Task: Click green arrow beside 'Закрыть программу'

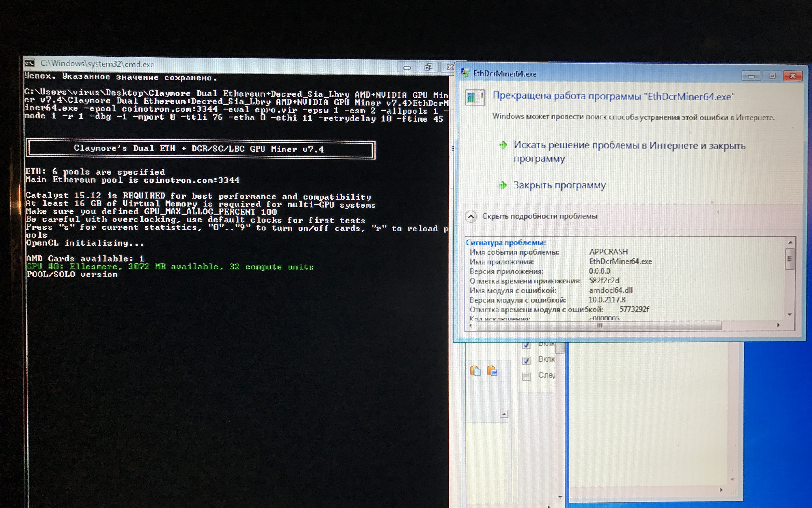Action: click(503, 185)
